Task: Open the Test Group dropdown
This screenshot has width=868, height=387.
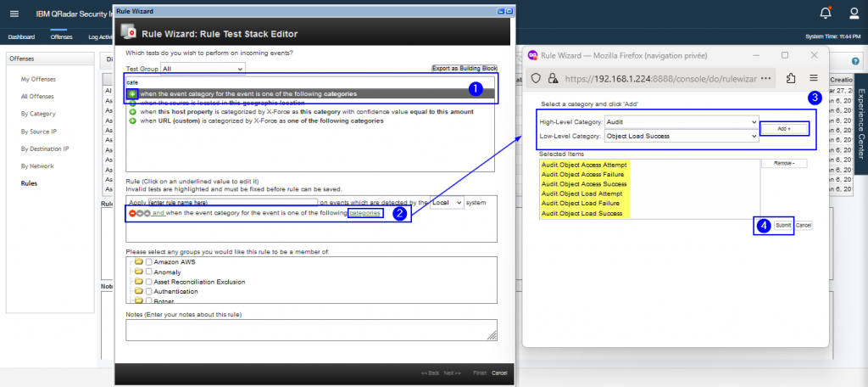Action: pos(203,68)
